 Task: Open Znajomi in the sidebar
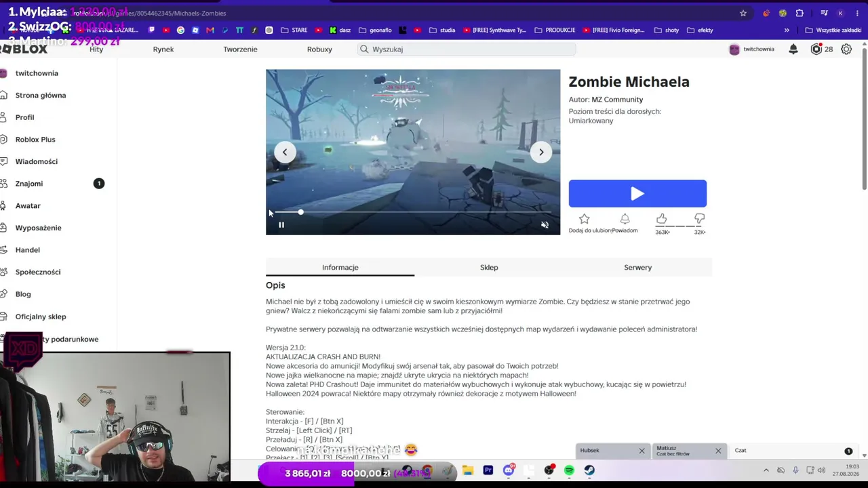point(29,184)
